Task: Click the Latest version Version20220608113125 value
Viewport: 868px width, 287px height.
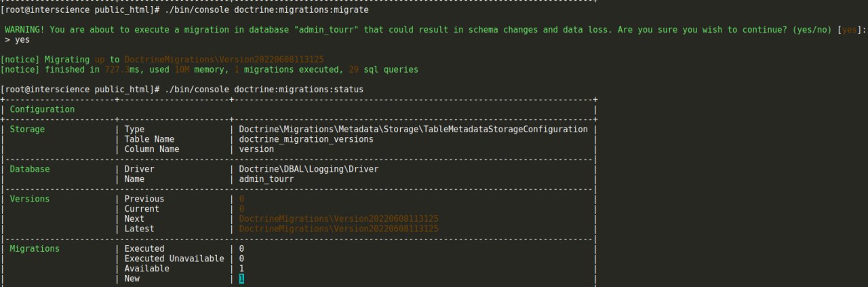Action: coord(338,229)
